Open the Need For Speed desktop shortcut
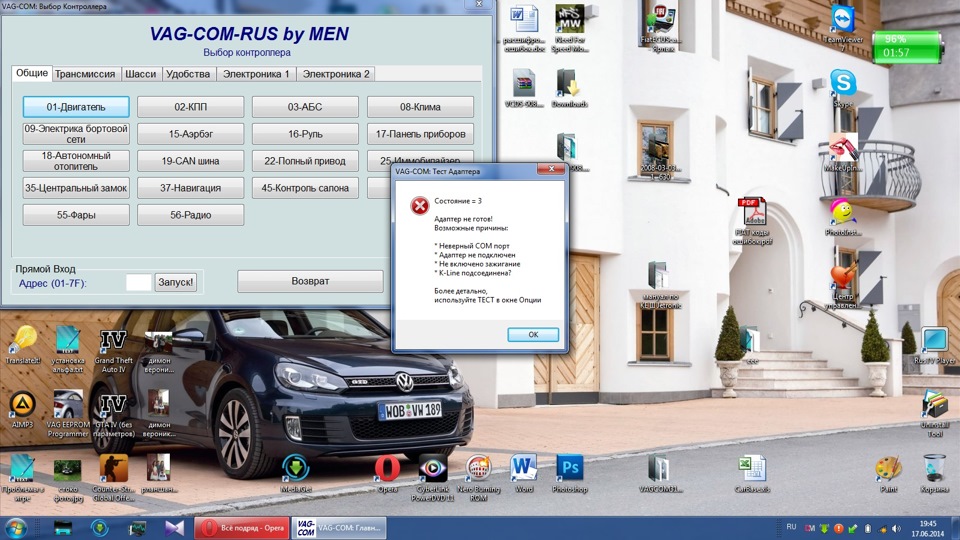Screen dimensions: 960x540 pyautogui.click(x=569, y=28)
